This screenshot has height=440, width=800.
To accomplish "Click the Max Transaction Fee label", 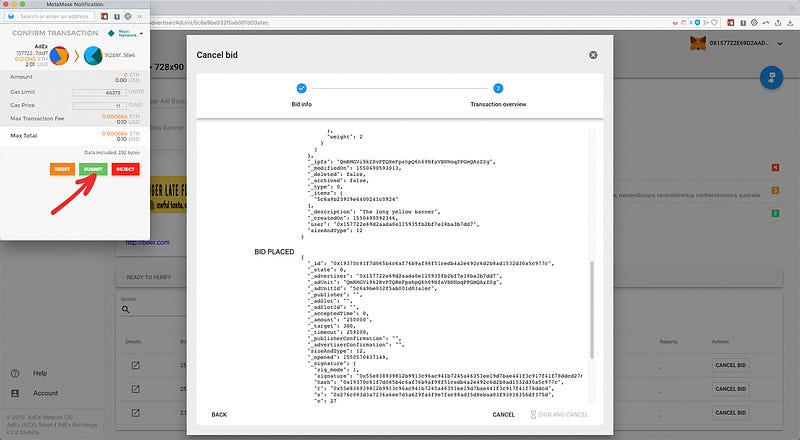I will pos(37,118).
